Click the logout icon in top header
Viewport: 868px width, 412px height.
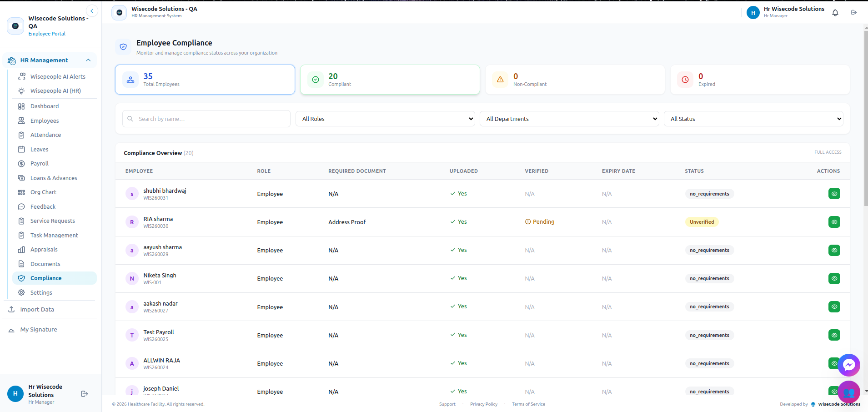(x=854, y=12)
